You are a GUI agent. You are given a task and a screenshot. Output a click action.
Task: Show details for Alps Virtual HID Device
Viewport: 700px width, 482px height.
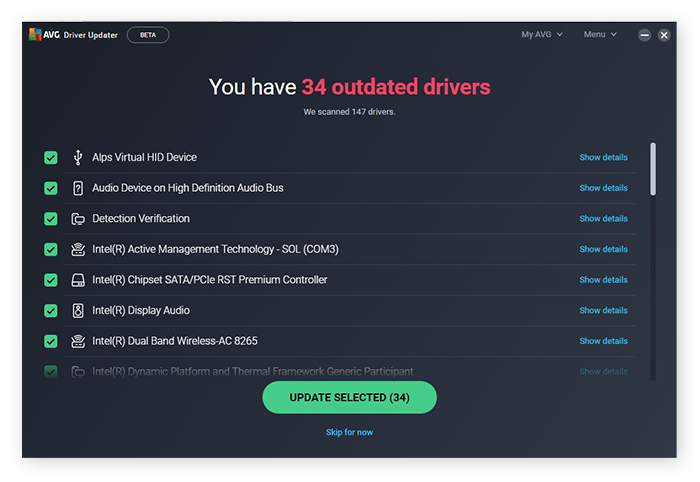coord(603,158)
